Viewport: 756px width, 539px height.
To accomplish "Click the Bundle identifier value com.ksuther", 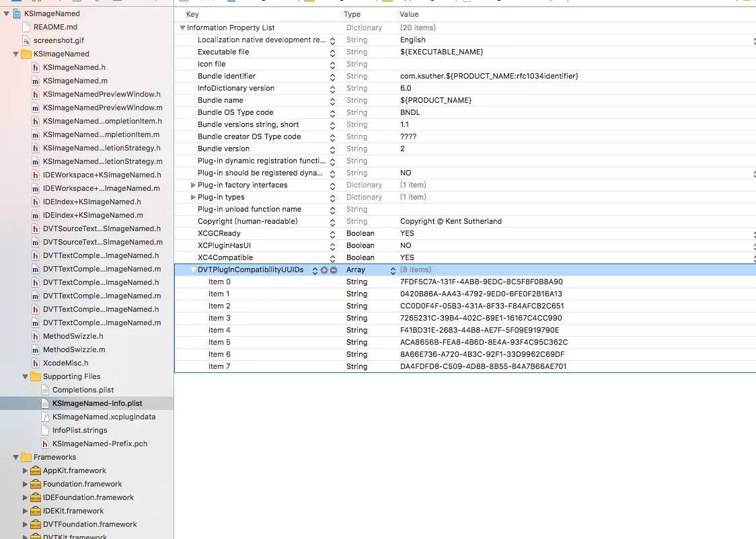I will 489,76.
